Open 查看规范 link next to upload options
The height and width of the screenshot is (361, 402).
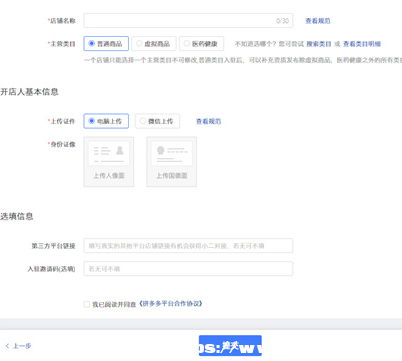pos(208,121)
